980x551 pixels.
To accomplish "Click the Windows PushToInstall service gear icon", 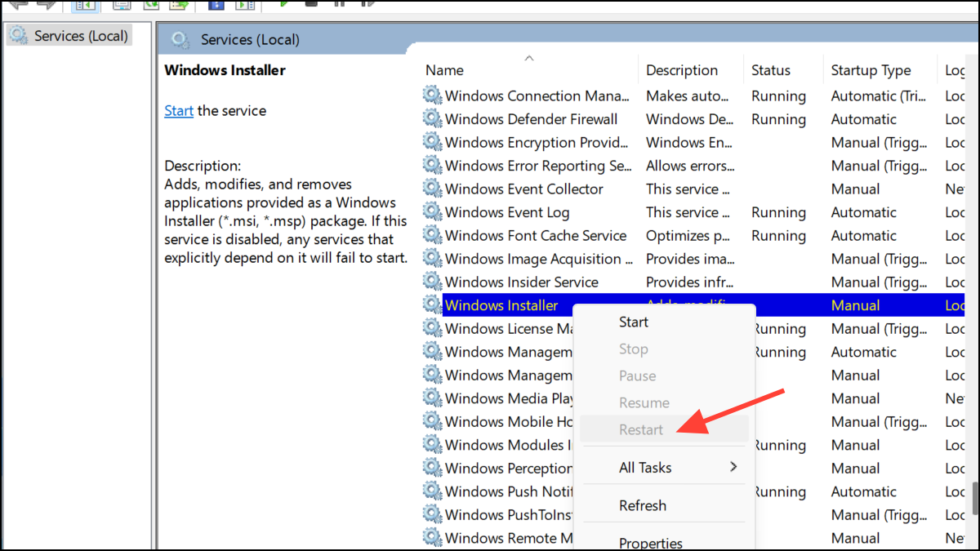I will pos(431,514).
